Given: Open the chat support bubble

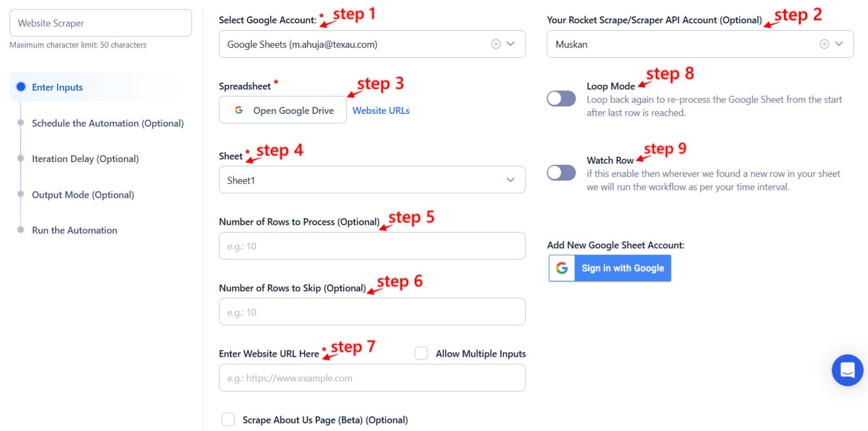Looking at the screenshot, I should [847, 370].
